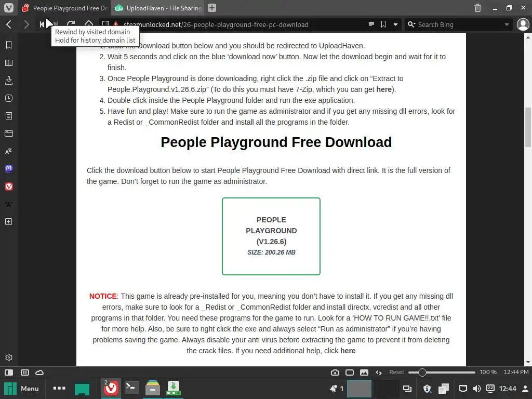
Task: Open the file manager from taskbar
Action: click(152, 388)
